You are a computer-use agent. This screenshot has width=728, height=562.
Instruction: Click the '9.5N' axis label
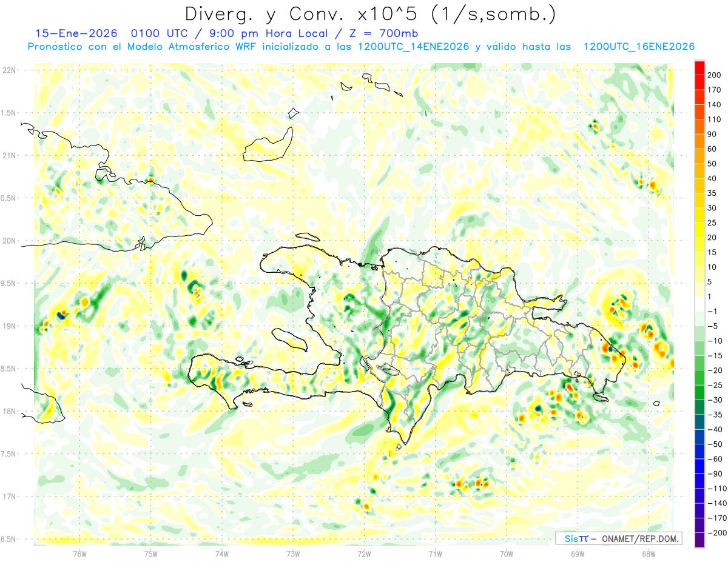coord(9,283)
